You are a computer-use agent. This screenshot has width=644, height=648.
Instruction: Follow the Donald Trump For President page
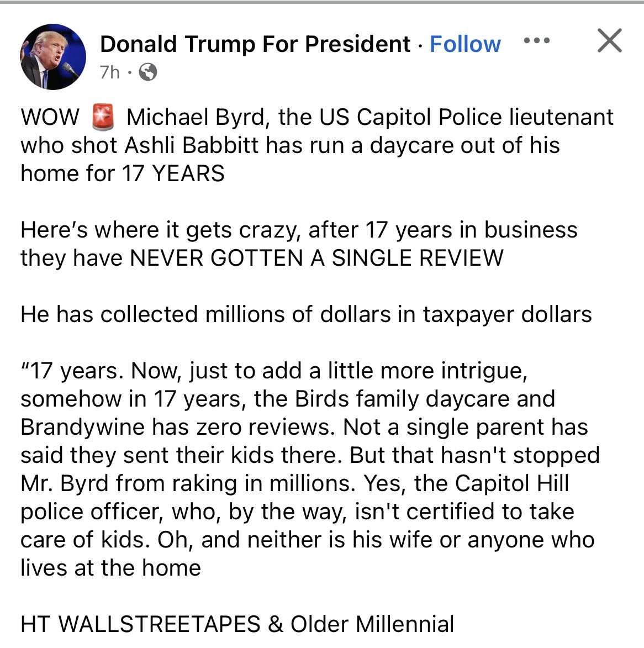pos(465,44)
